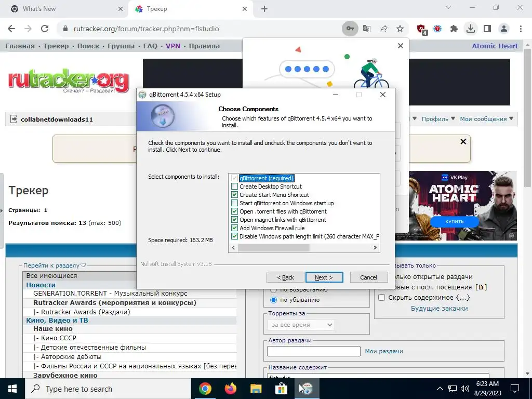Reload the rutracker page
The width and height of the screenshot is (532, 399).
[x=45, y=29]
